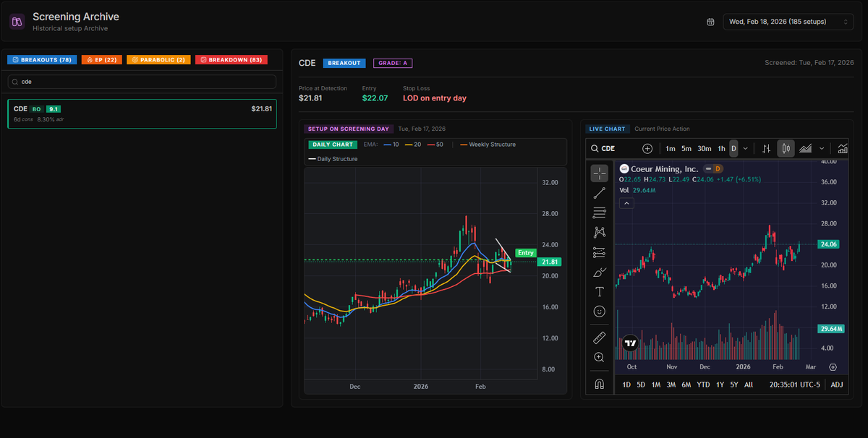The height and width of the screenshot is (438, 868).
Task: Click the blue EMA 10 legend swatch
Action: click(x=386, y=145)
